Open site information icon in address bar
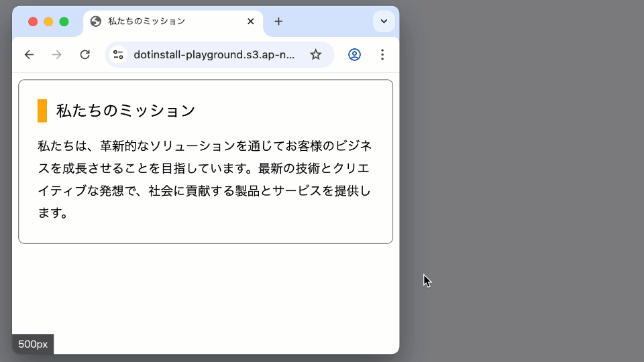The width and height of the screenshot is (644, 362). pos(118,54)
